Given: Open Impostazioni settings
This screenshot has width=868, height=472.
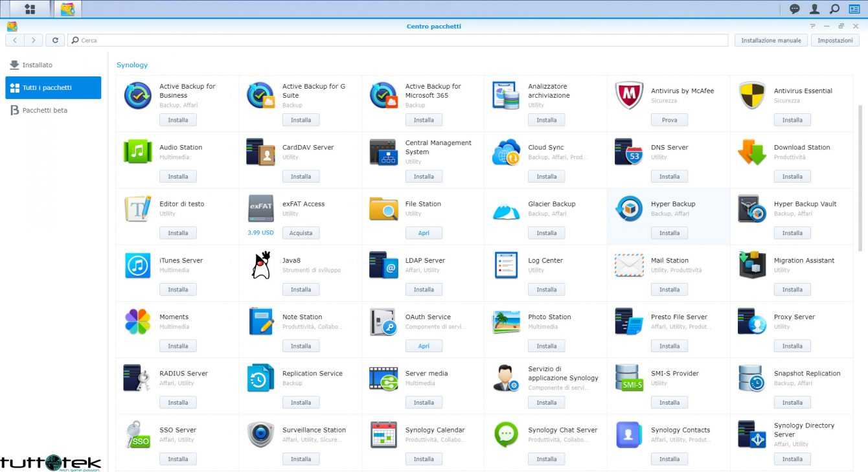Looking at the screenshot, I should coord(835,40).
